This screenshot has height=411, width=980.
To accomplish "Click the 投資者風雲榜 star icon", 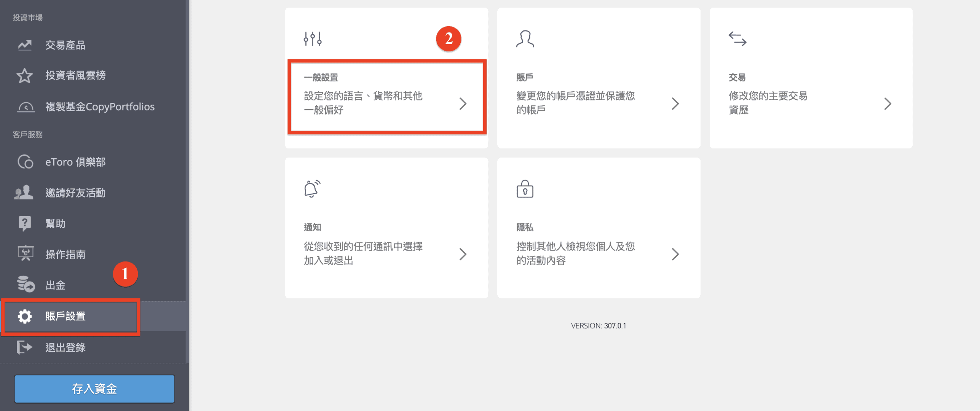I will tap(24, 75).
